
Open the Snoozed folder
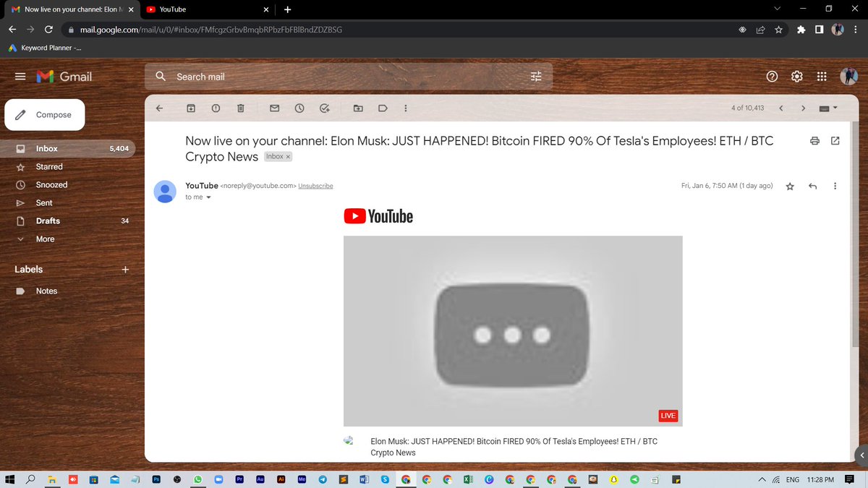pos(67,184)
